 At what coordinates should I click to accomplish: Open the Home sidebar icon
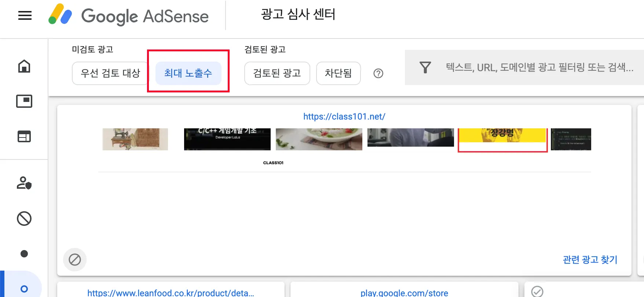[x=24, y=66]
